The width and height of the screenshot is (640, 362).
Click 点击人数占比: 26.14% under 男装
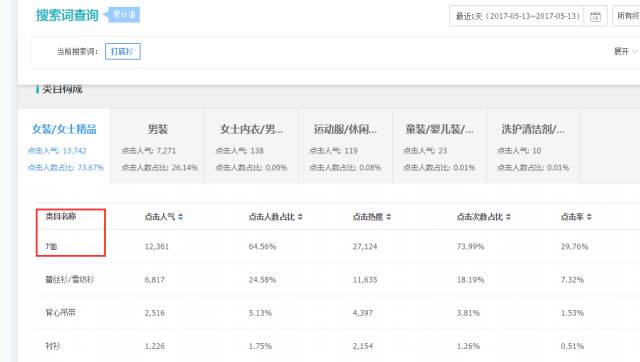point(160,168)
